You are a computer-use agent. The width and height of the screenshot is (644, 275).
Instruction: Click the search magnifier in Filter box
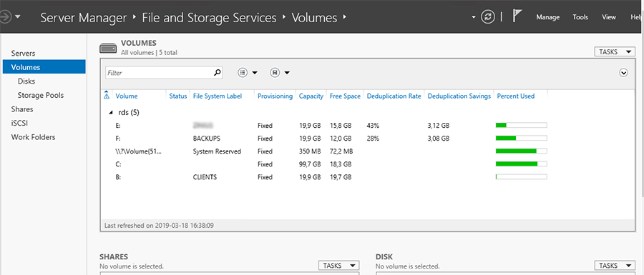coord(218,73)
